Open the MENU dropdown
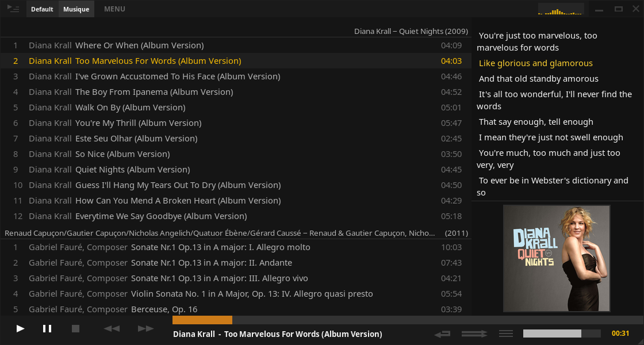This screenshot has height=345, width=644. click(114, 9)
